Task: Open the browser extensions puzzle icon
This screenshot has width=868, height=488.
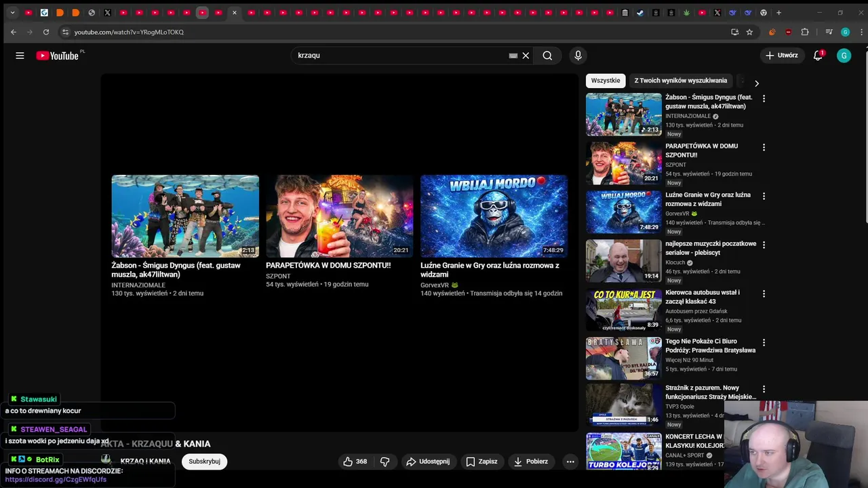Action: point(805,32)
